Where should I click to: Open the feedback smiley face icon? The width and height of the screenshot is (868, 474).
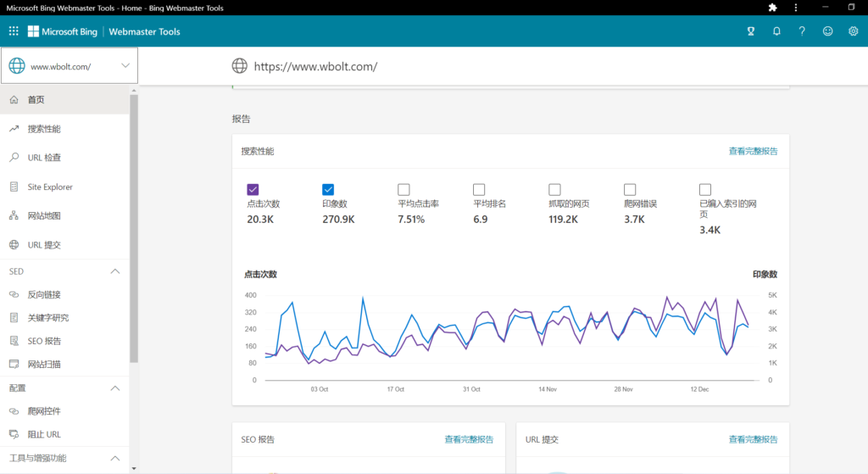827,31
